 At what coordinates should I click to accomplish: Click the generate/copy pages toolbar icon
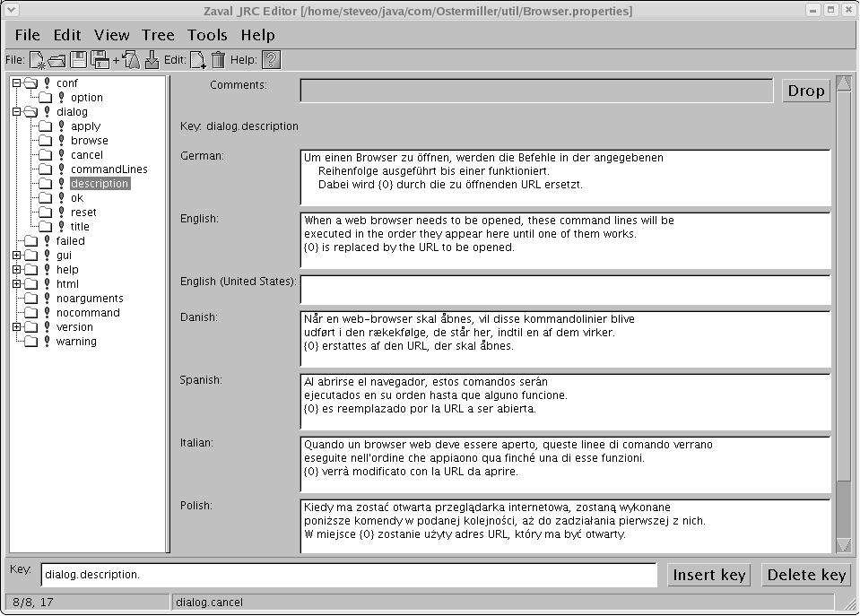point(131,60)
